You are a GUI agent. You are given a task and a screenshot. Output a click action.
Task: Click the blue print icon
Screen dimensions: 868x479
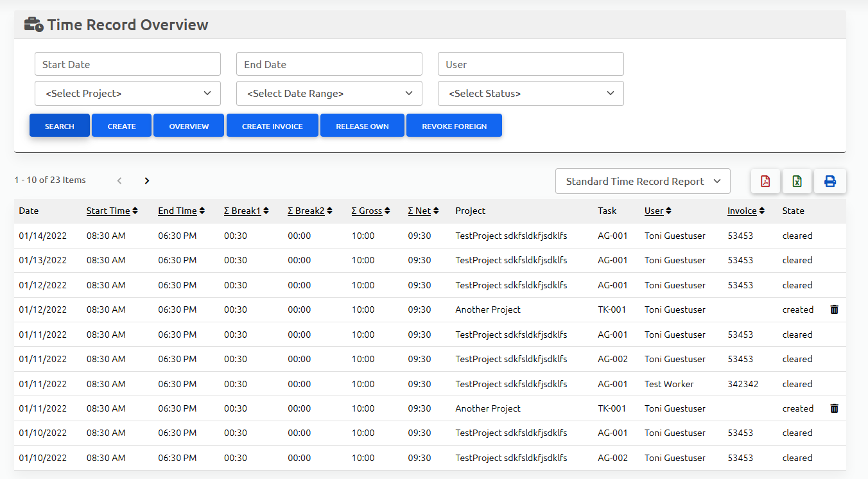[x=829, y=181]
